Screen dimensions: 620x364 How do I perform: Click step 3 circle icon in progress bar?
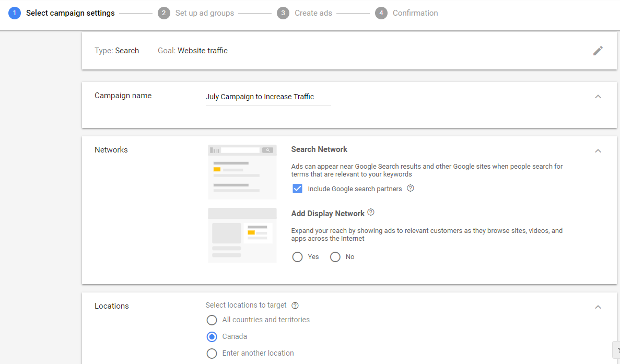pos(283,13)
